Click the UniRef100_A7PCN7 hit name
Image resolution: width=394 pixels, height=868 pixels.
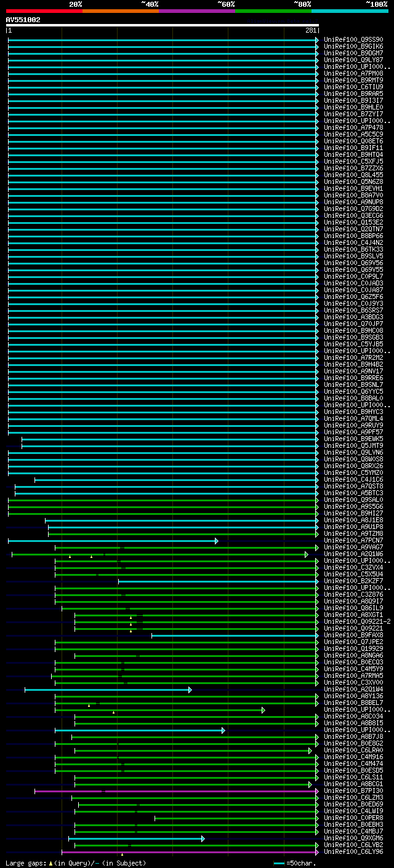353,541
